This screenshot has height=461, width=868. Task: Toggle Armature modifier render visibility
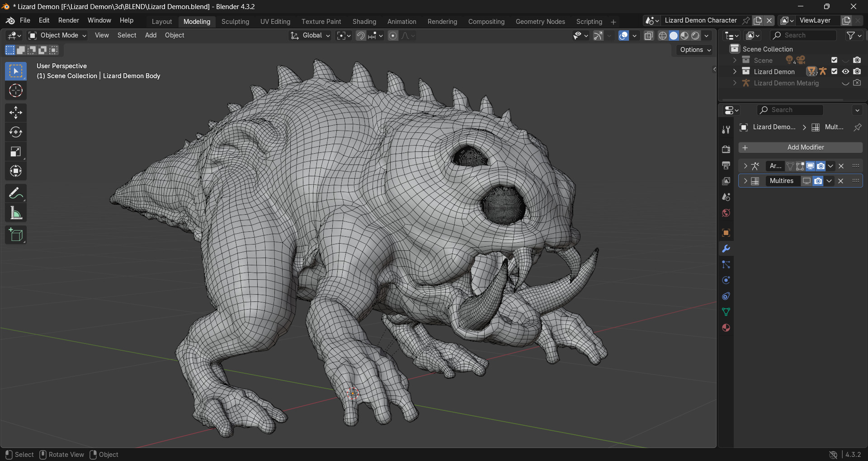coord(821,166)
